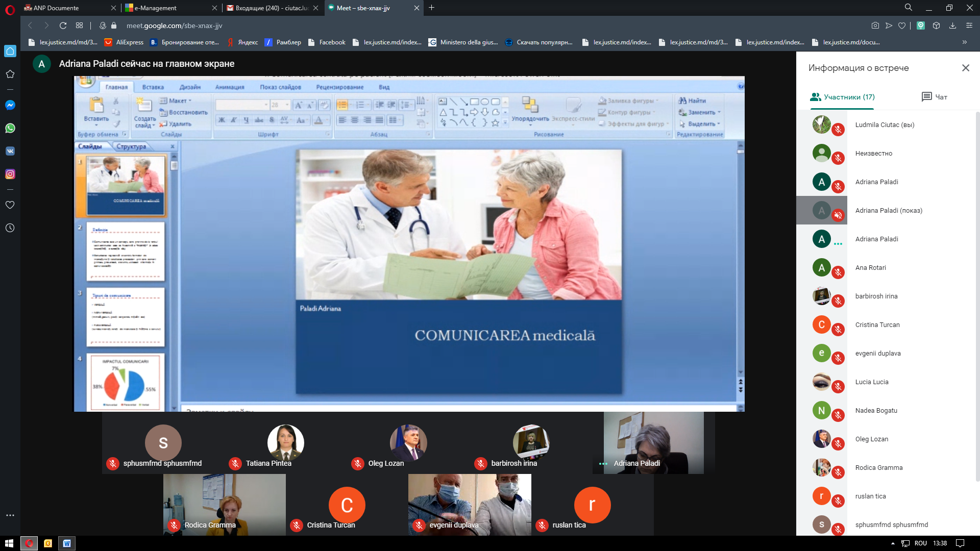Open Messenger in Opera sidebar
The width and height of the screenshot is (980, 551).
[x=10, y=105]
